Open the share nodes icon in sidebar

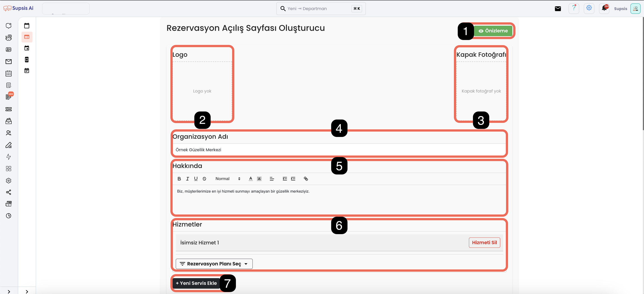click(8, 192)
